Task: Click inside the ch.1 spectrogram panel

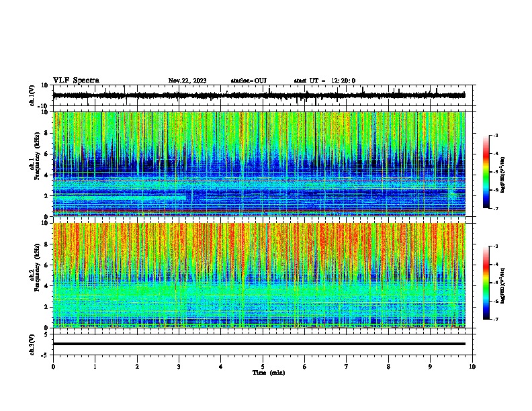Action: point(259,164)
